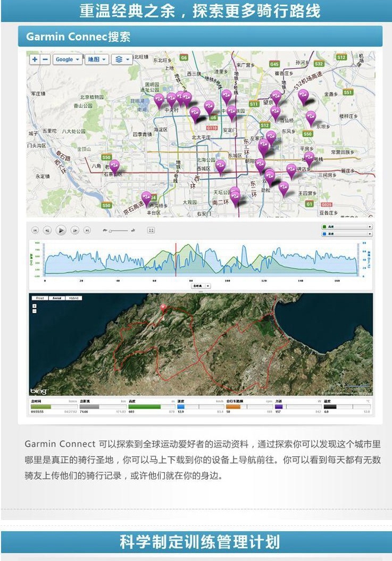The width and height of the screenshot is (392, 561).
Task: Step back in activity playback
Action: (47, 230)
